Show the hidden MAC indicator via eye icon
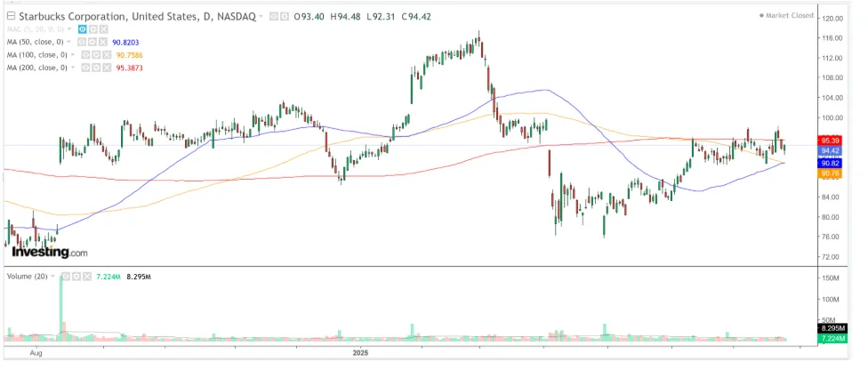Viewport: 868px width, 370px height. click(x=83, y=29)
